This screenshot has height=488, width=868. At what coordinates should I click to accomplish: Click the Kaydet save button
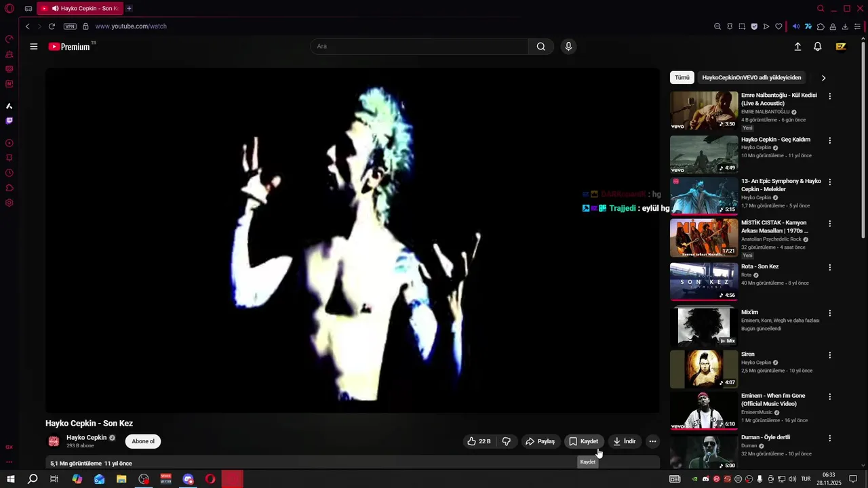(x=583, y=441)
